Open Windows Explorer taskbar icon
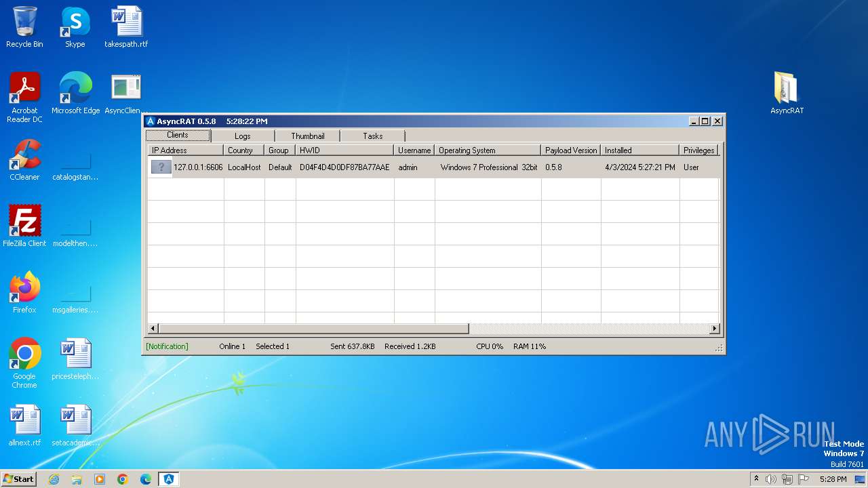Image resolution: width=868 pixels, height=488 pixels. (x=77, y=479)
